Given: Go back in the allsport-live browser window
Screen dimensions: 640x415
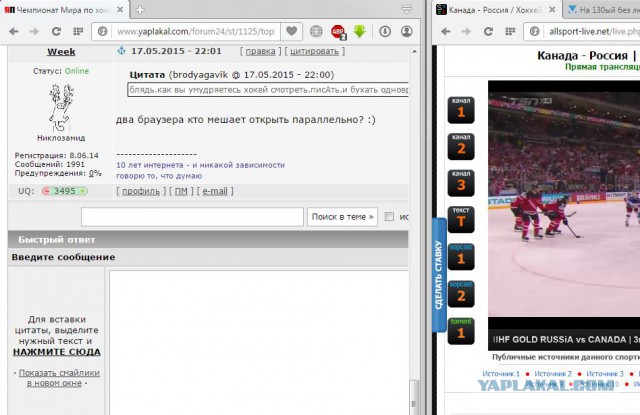Looking at the screenshot, I should tap(446, 31).
